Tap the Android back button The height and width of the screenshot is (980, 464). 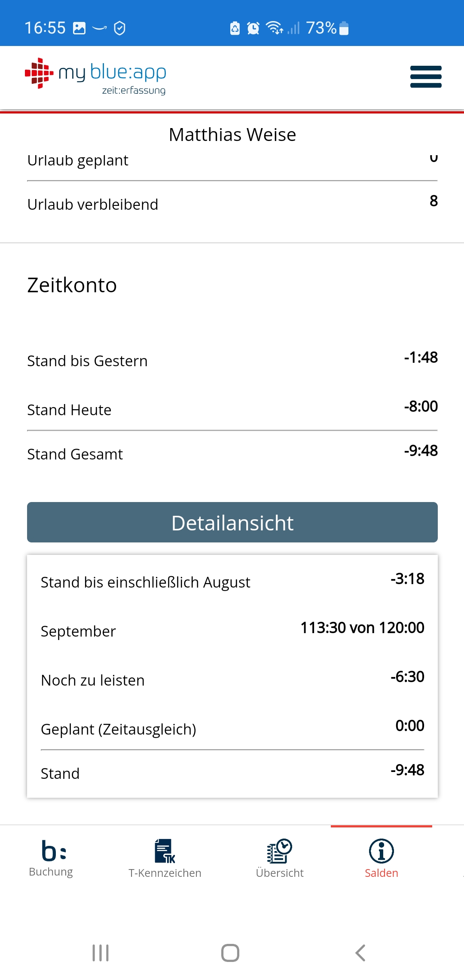click(x=360, y=952)
